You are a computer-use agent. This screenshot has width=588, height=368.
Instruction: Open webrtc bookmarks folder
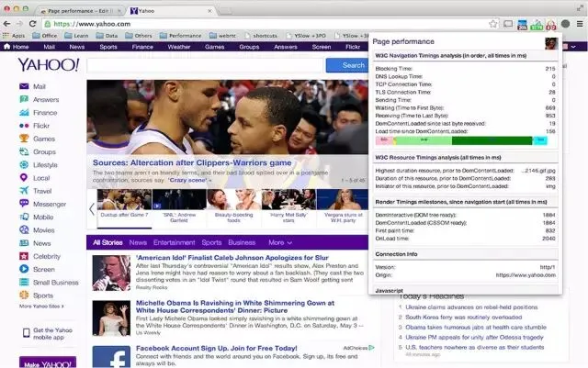tap(222, 36)
